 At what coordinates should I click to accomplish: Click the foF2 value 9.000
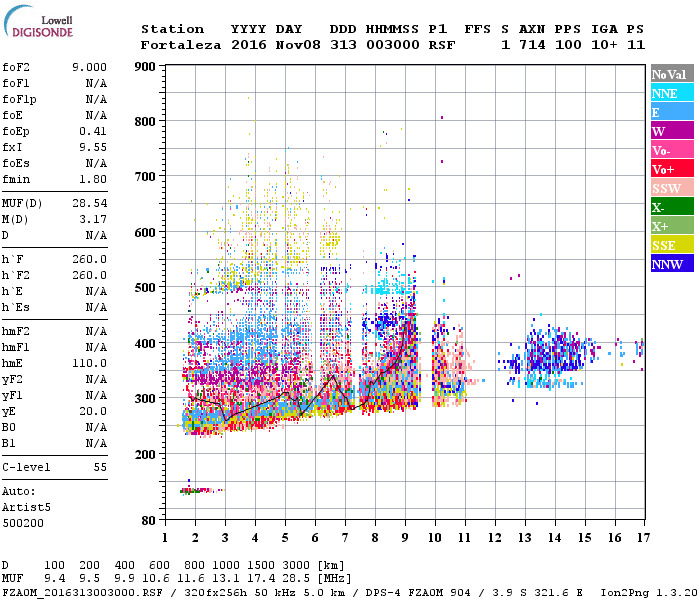click(x=89, y=67)
